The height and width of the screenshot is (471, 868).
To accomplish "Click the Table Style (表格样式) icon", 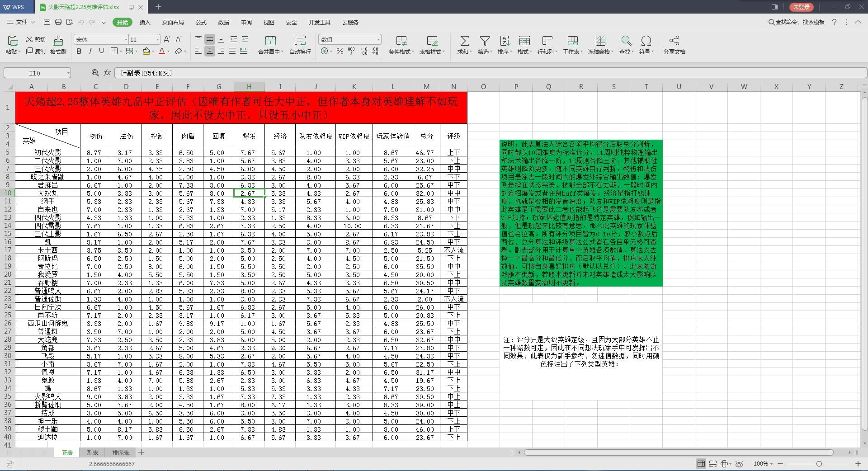I will click(432, 41).
